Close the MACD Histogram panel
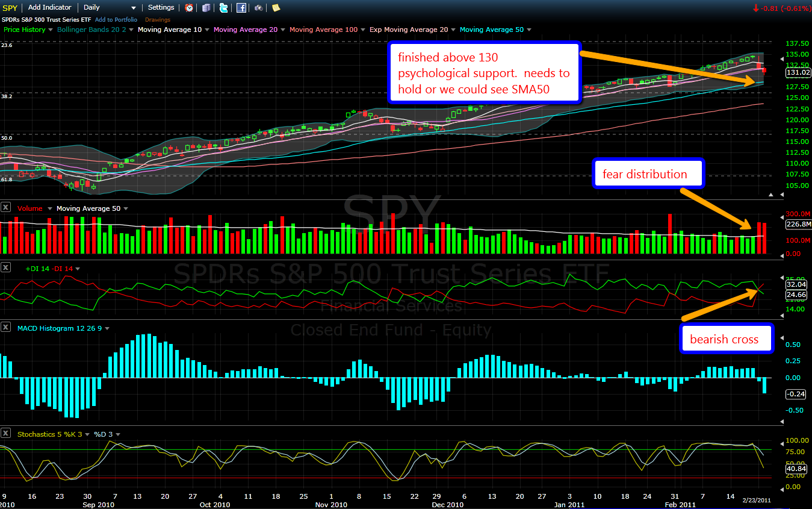Viewport: 812px width, 509px height. (x=6, y=327)
